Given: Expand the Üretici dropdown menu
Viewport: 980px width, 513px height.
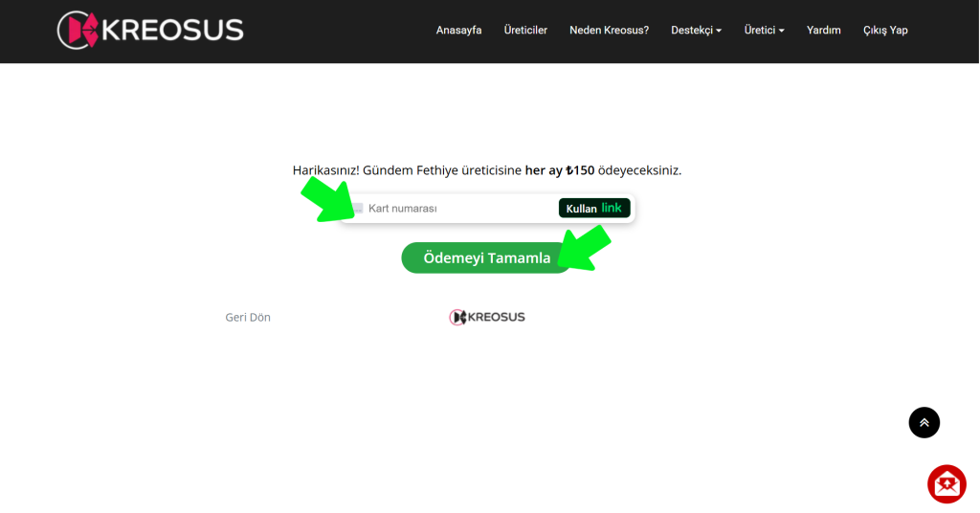Looking at the screenshot, I should click(764, 31).
